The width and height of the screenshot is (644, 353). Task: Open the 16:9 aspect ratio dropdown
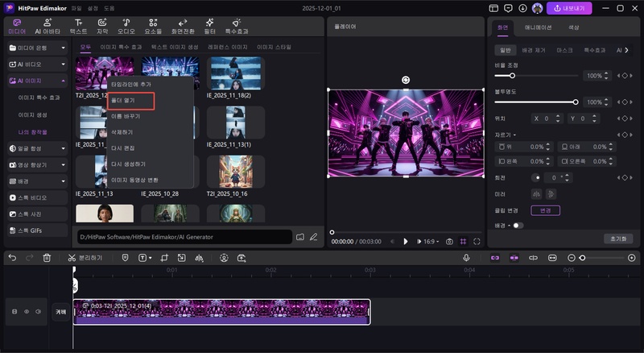click(x=431, y=241)
